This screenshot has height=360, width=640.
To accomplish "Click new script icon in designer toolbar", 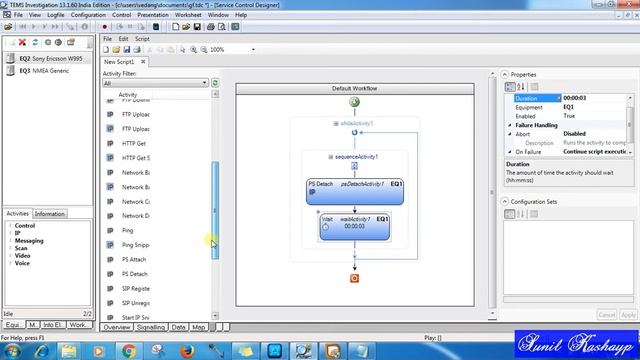I will tap(106, 50).
